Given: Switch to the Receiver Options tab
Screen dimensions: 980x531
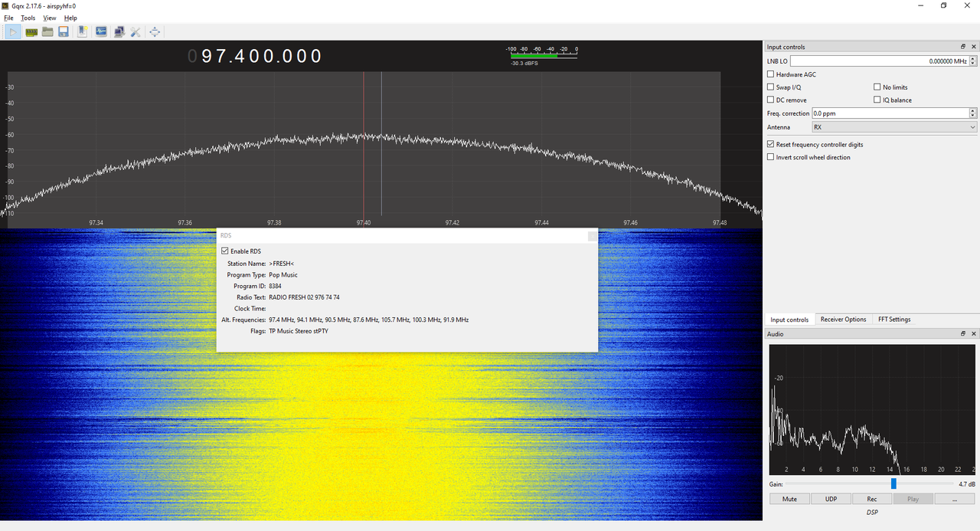Looking at the screenshot, I should (843, 320).
